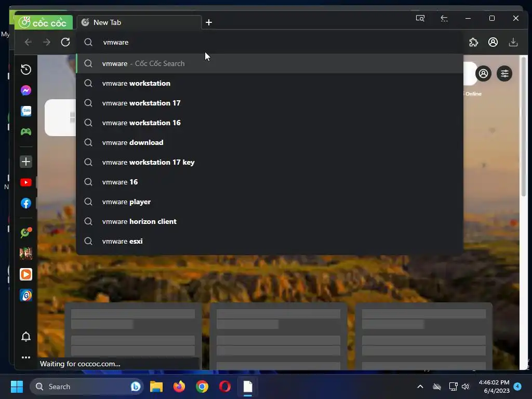Choose the 'vmware 16' suggestion

(270, 182)
